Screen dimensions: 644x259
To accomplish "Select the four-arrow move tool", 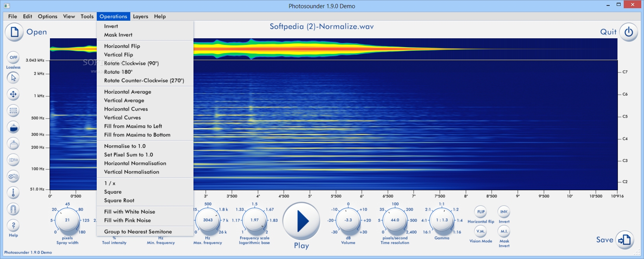I will point(13,94).
